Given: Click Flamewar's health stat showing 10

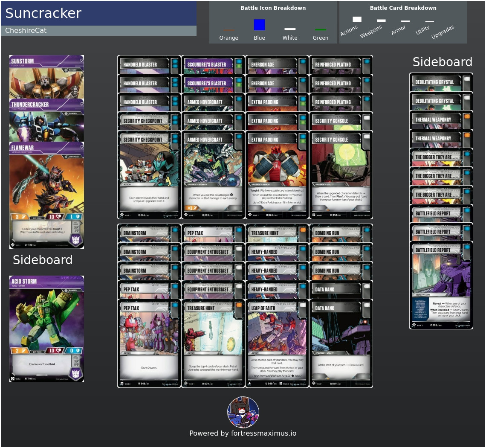Looking at the screenshot, I should pos(54,217).
